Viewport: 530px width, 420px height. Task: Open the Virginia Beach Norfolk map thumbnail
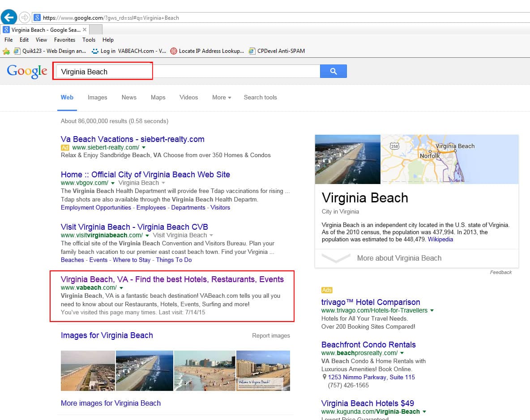[x=449, y=159]
